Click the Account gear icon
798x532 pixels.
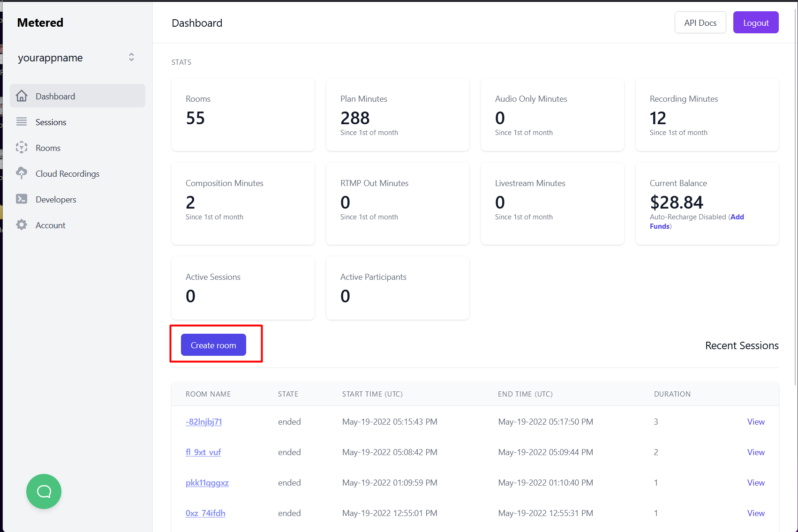point(22,225)
